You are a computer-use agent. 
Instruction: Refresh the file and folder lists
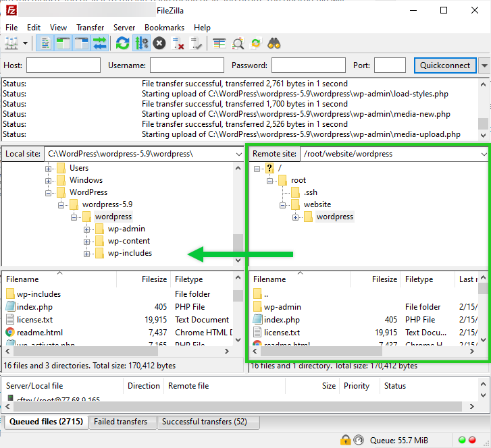(x=122, y=44)
